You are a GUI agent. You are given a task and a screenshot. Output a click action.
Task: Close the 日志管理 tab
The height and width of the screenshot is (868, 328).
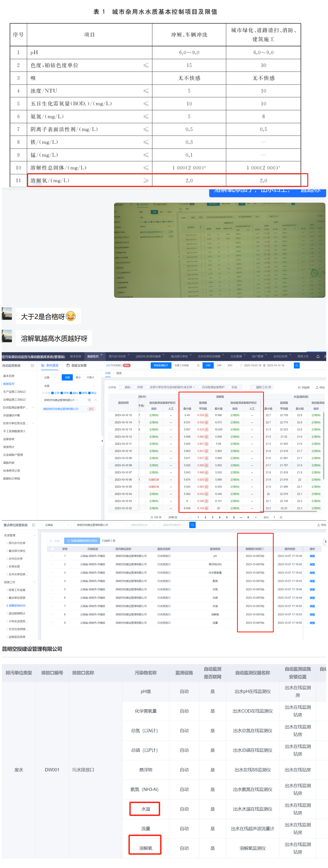(244, 355)
